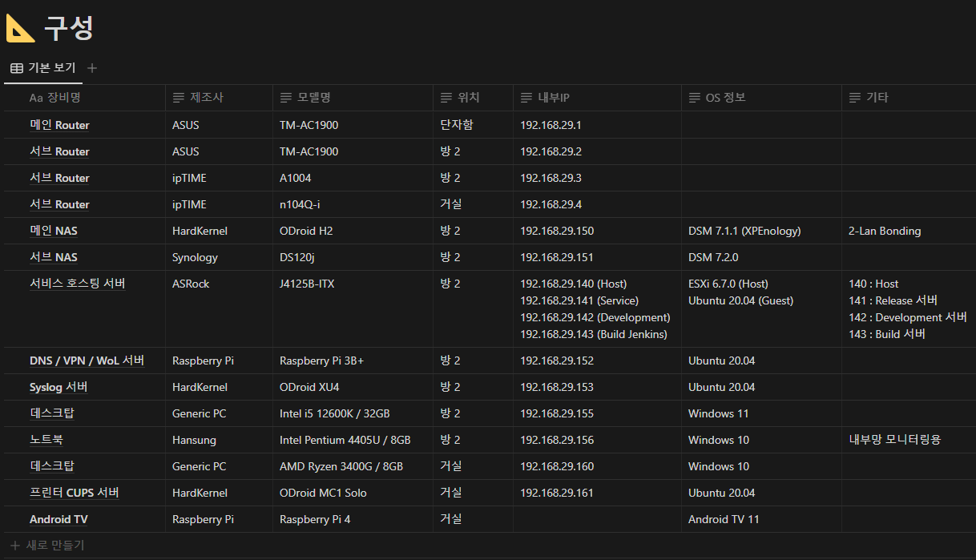The height and width of the screenshot is (560, 976).
Task: Open the 서비스 호스팅 서버 page
Action: (x=78, y=284)
